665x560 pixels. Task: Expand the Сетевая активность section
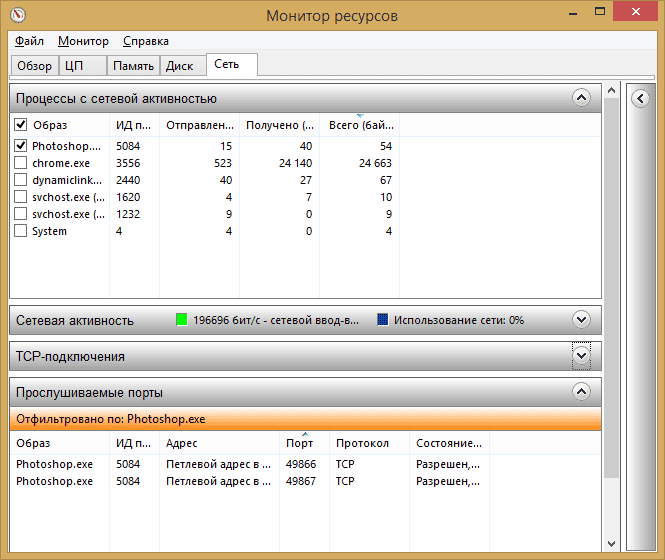click(581, 320)
